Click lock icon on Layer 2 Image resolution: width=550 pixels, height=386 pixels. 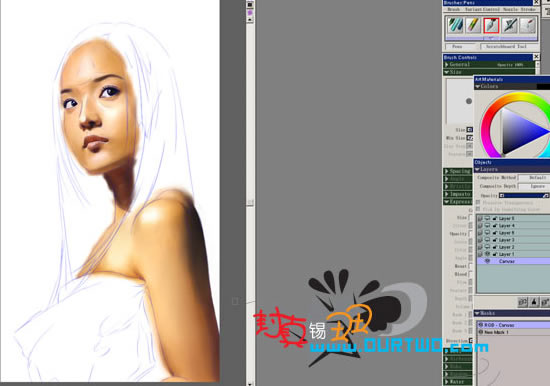coord(495,247)
